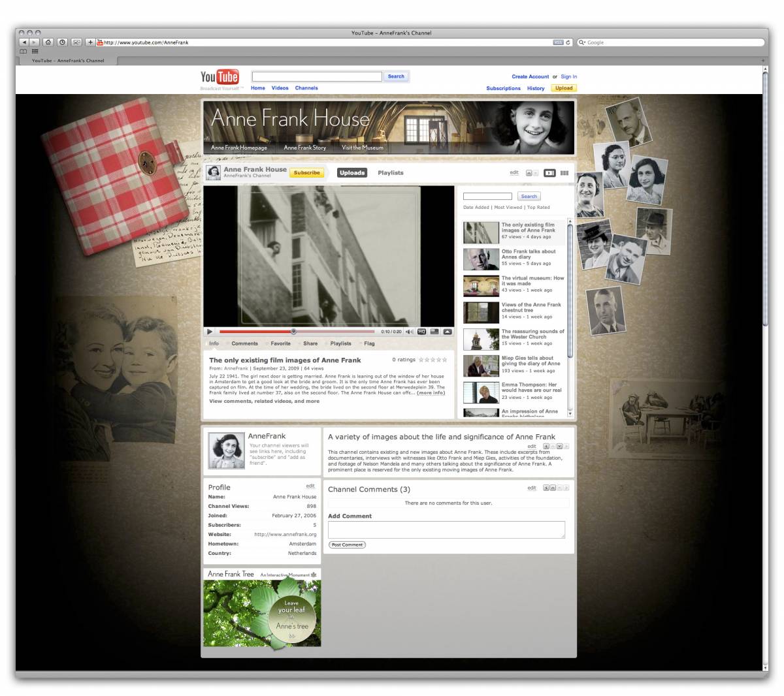Viewport: 784px width, 696px height.
Task: Open the Favorite tab under the video
Action: [280, 343]
